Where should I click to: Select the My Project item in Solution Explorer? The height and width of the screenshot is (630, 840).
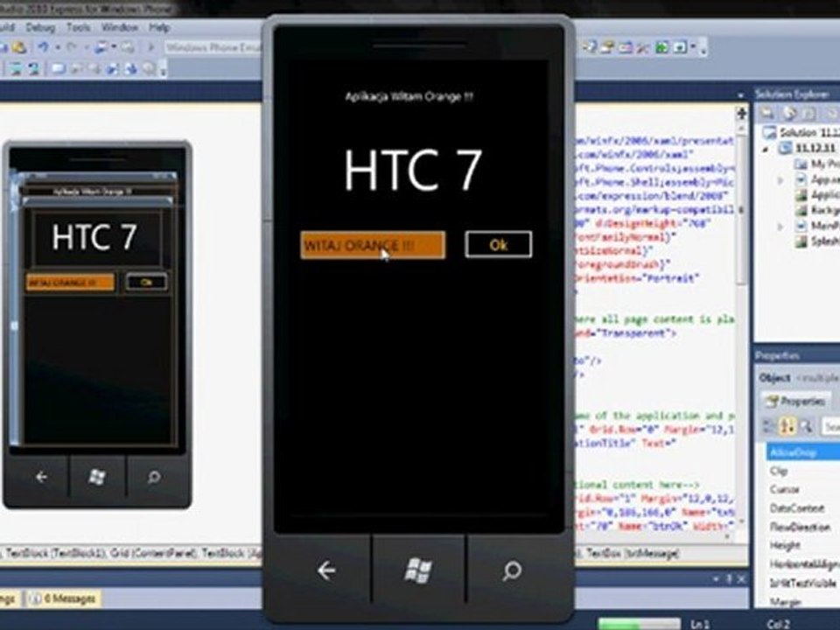pos(817,164)
